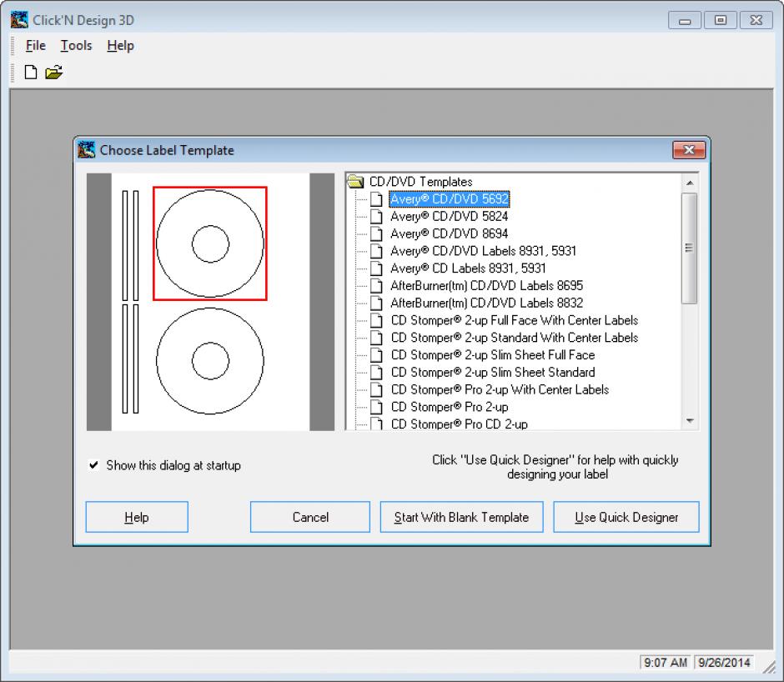Viewport: 784px width, 682px height.
Task: Click the 9/26/2014 status bar date
Action: click(724, 663)
